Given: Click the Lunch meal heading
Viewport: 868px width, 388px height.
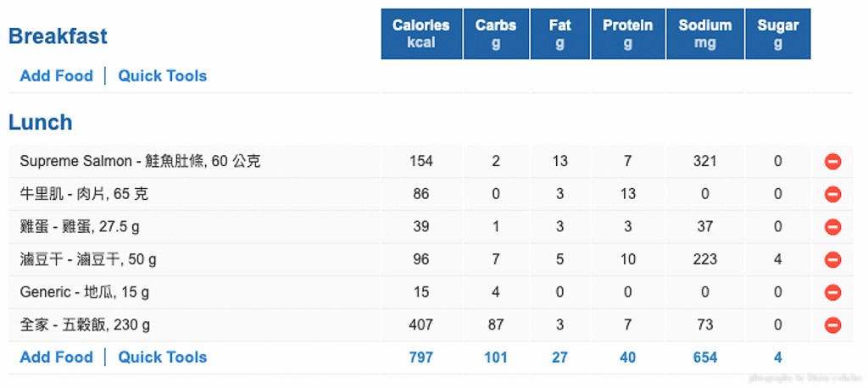Looking at the screenshot, I should [41, 122].
